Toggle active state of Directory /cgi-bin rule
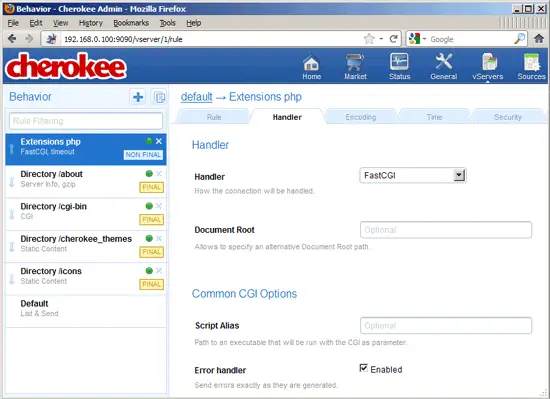Image resolution: width=550 pixels, height=399 pixels. 149,206
